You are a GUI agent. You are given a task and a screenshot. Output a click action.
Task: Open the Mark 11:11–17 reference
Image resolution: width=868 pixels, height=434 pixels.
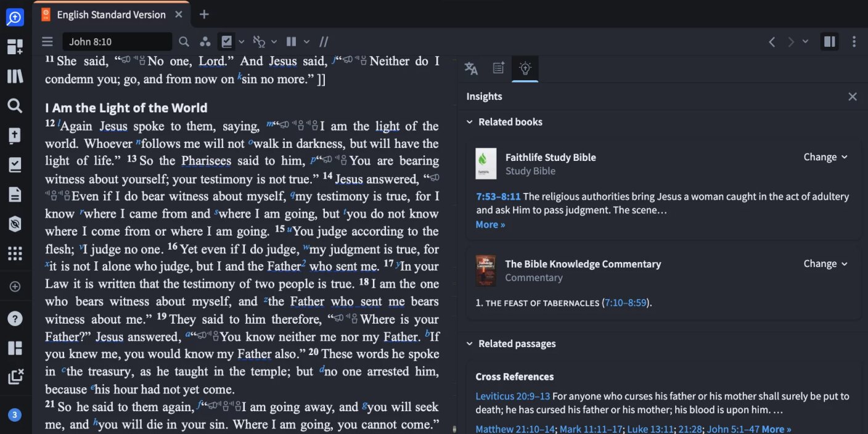(591, 430)
